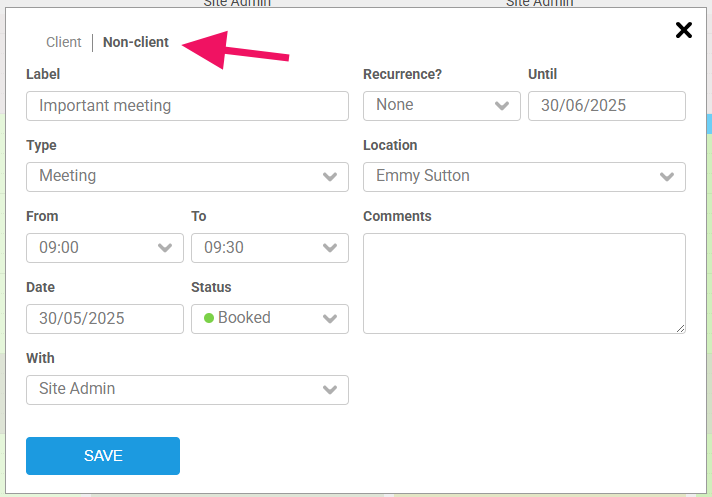Expand the To time dropdown
This screenshot has height=497, width=712.
click(x=270, y=248)
